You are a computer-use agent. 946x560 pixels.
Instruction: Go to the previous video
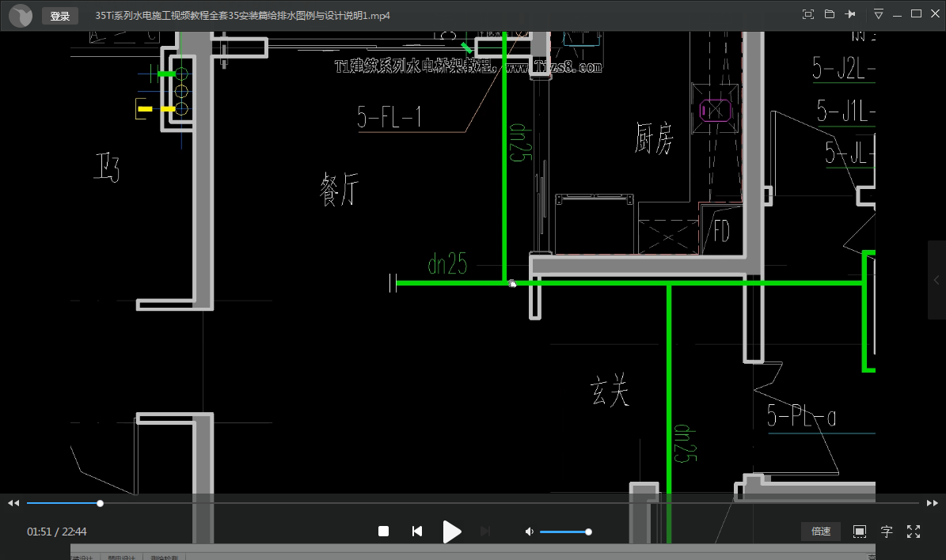pos(417,531)
